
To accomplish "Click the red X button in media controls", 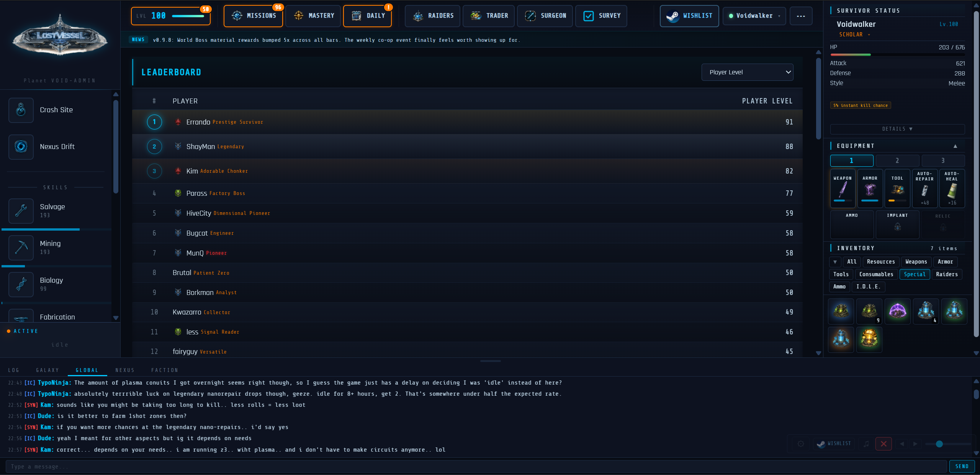I will (883, 444).
